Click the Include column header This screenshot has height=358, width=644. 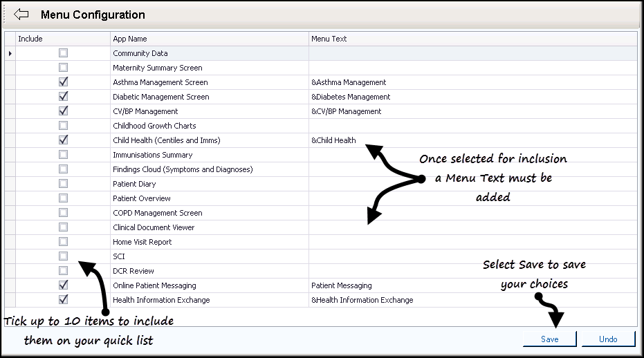point(62,39)
